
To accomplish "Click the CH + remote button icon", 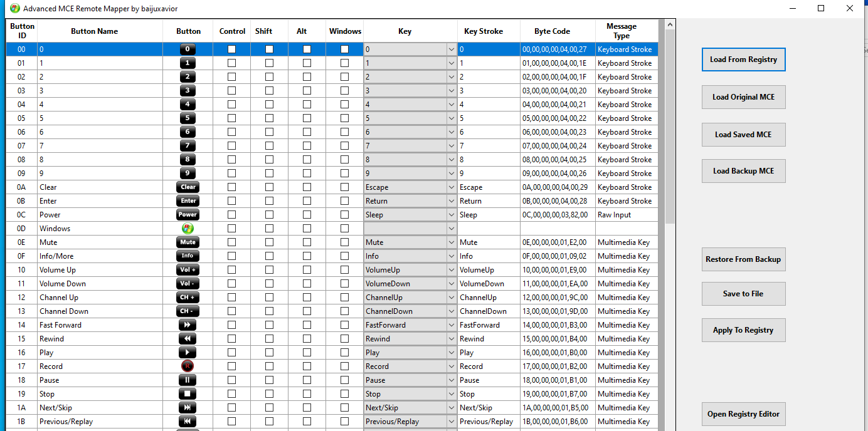I will [x=188, y=297].
